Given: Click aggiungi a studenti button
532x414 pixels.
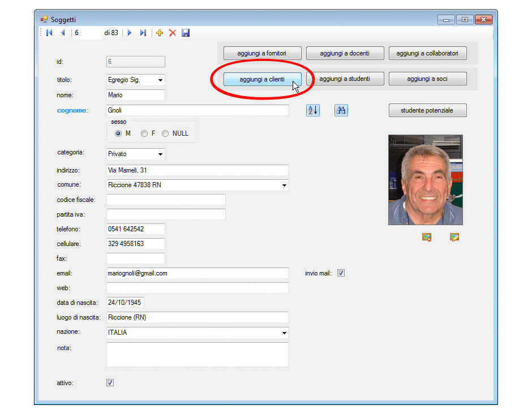Looking at the screenshot, I should tap(345, 79).
